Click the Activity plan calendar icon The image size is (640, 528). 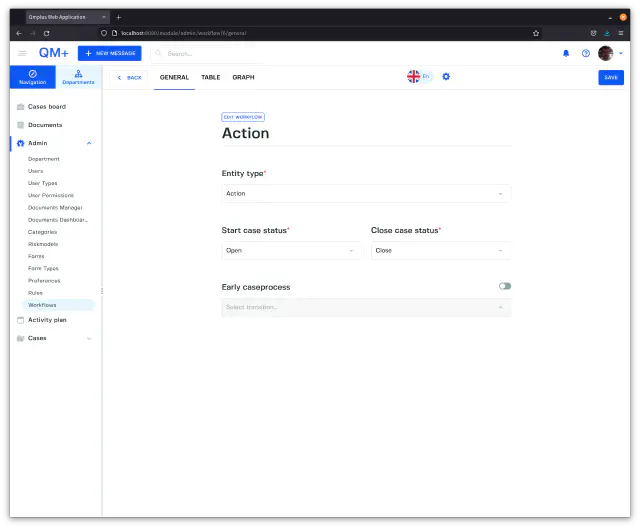(20, 320)
